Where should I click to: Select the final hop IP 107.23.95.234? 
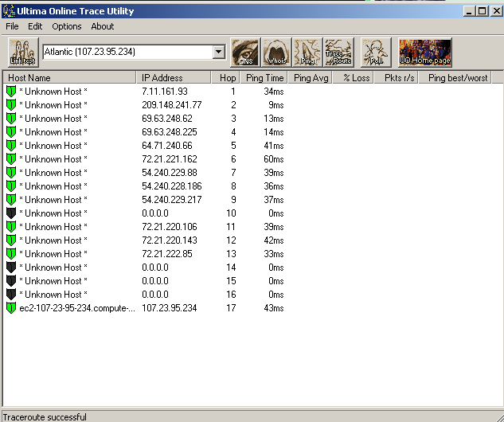[x=170, y=308]
